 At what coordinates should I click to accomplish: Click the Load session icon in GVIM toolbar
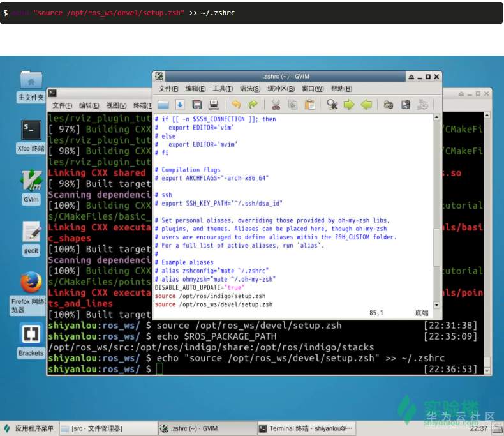tap(389, 105)
